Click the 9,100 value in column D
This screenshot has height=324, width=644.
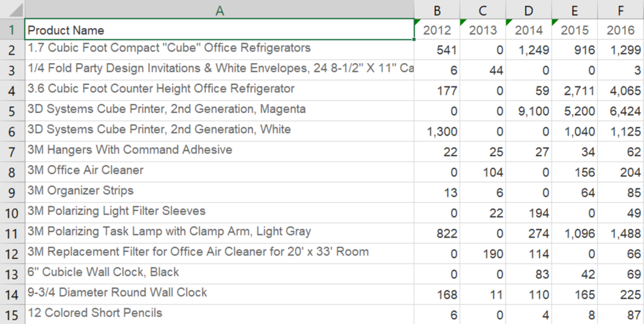point(528,111)
